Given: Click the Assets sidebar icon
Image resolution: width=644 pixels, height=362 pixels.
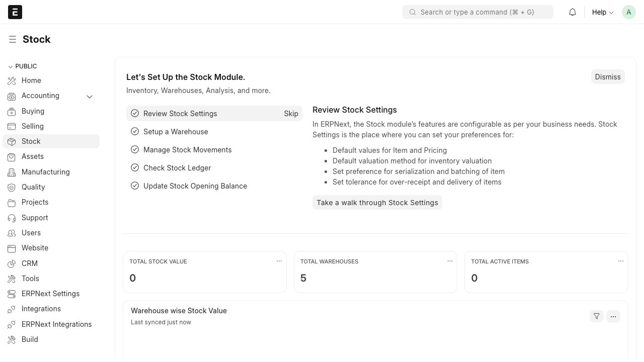Looking at the screenshot, I should tap(12, 157).
